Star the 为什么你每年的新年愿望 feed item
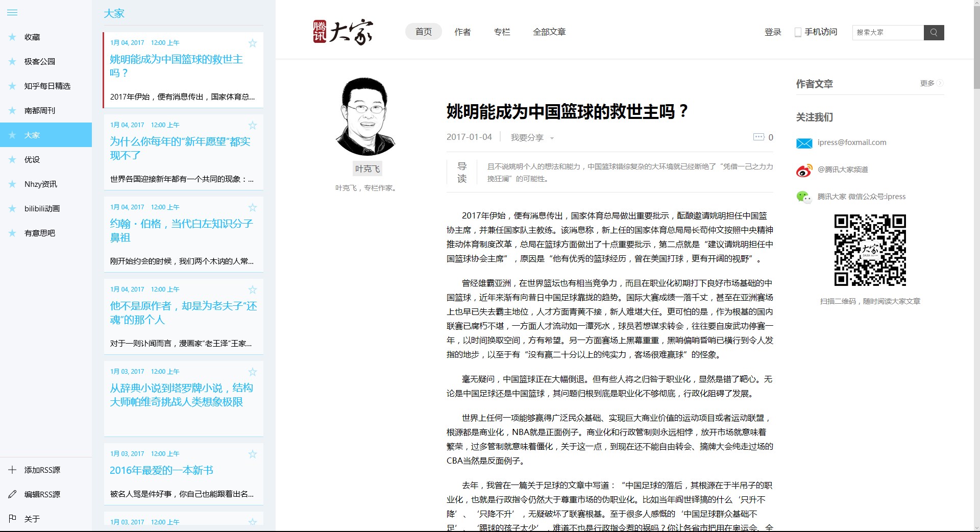The width and height of the screenshot is (980, 532). click(x=252, y=126)
